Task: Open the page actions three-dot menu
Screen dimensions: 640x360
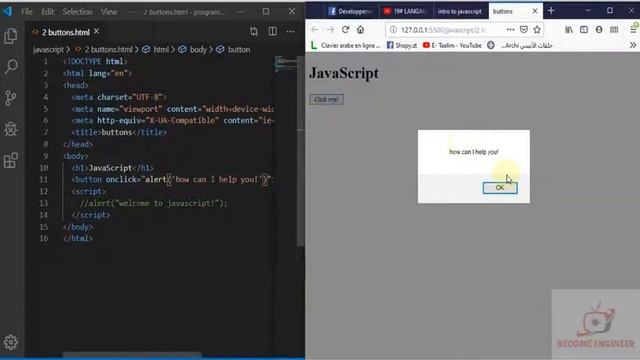Action: tap(510, 30)
